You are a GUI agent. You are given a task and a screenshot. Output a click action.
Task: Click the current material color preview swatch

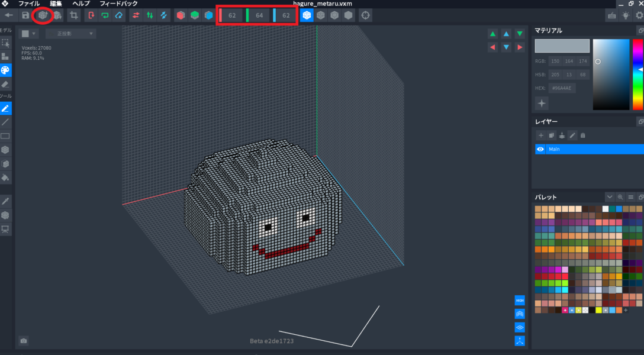[562, 46]
